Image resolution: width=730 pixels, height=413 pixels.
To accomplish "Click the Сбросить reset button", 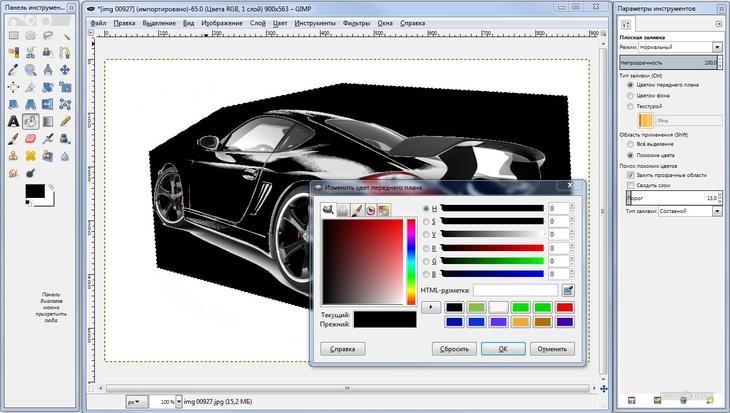I will click(x=454, y=349).
